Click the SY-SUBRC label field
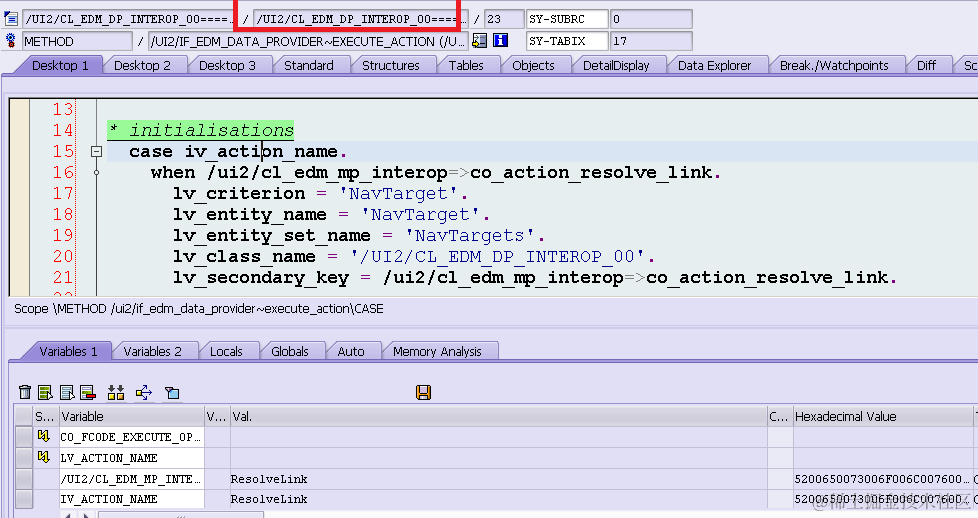 [567, 19]
